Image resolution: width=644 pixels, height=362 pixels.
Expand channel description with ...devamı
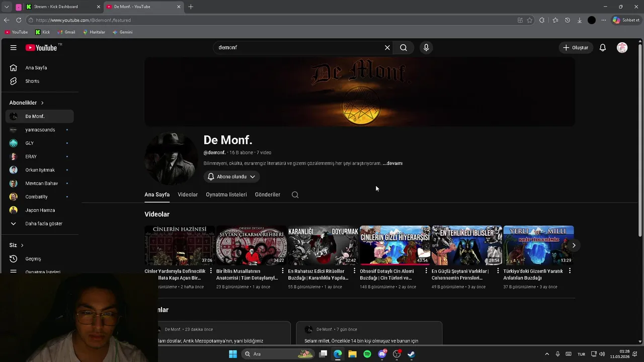(x=392, y=163)
